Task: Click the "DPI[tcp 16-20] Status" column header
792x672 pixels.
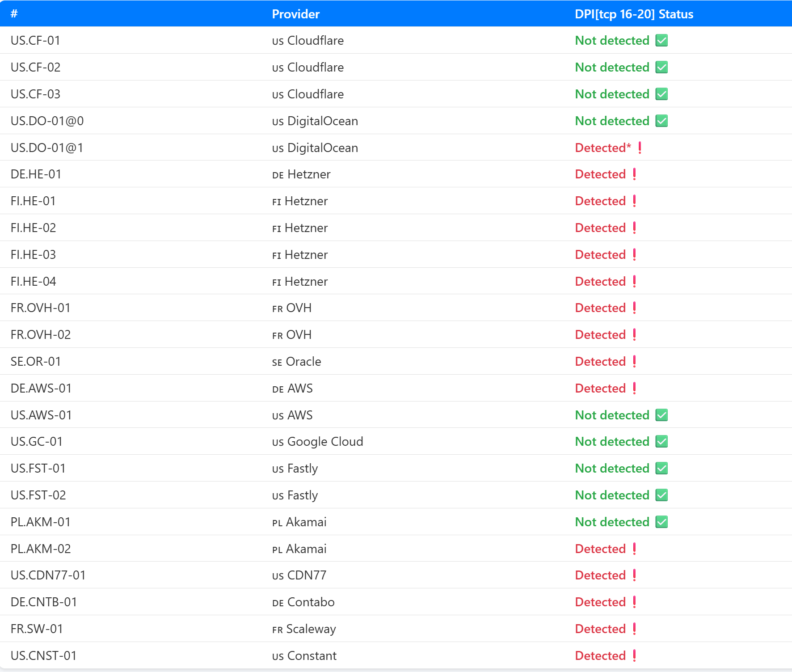Action: click(634, 14)
